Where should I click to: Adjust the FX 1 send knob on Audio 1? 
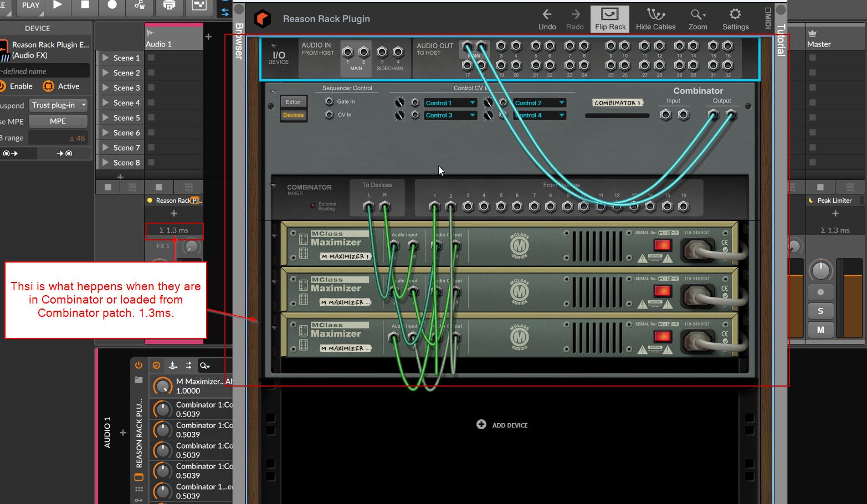coord(191,246)
